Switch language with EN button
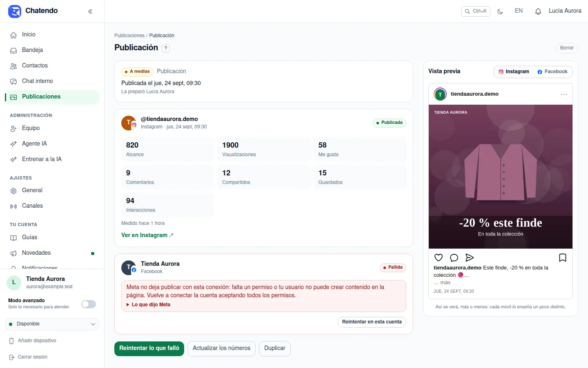This screenshot has height=368, width=588. pyautogui.click(x=519, y=11)
